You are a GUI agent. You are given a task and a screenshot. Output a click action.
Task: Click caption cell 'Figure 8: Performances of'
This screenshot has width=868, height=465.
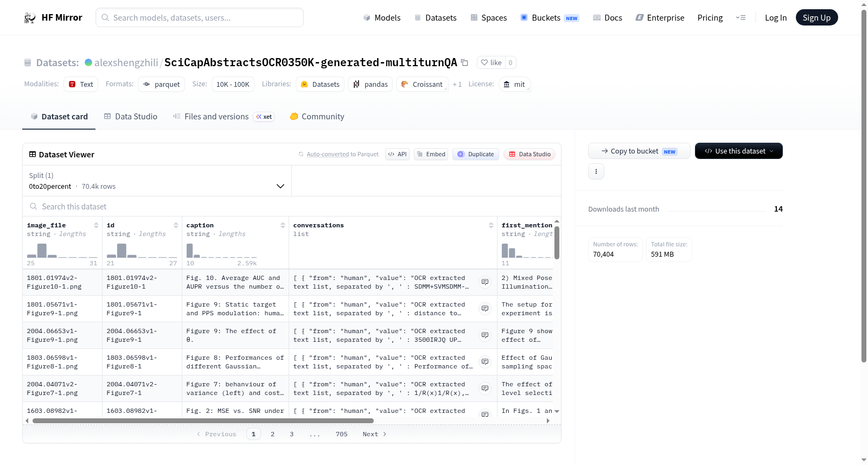[x=235, y=362]
